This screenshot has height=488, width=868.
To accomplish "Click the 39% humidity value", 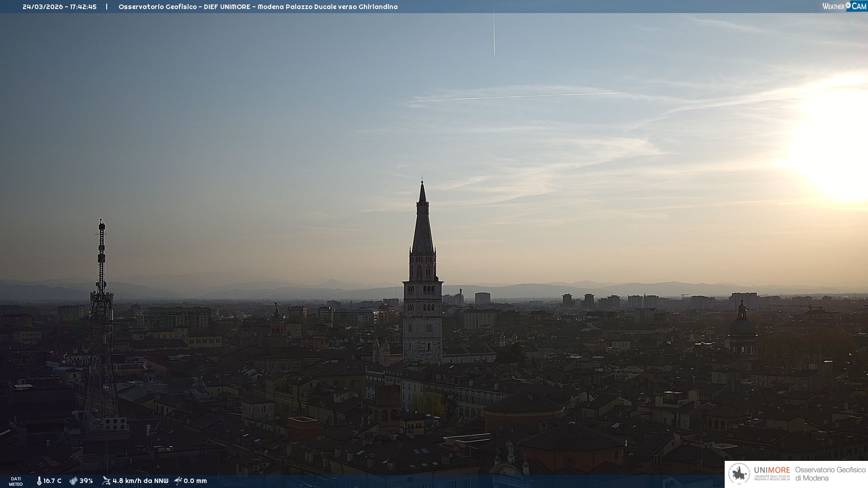I will (x=86, y=481).
